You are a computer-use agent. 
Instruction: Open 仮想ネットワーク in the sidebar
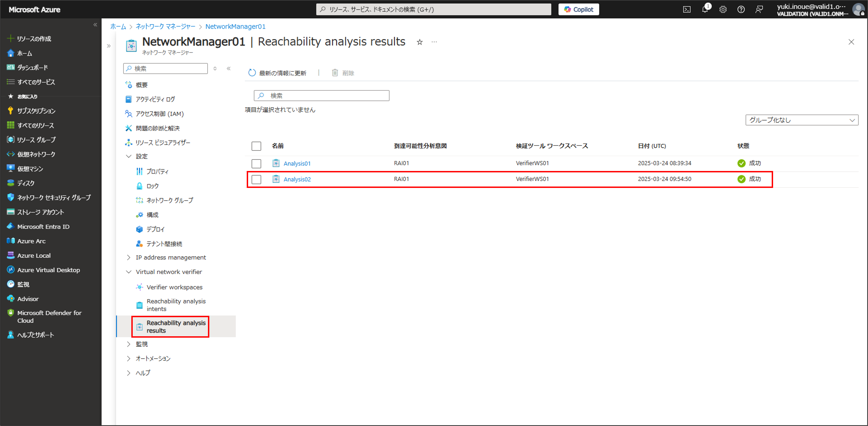point(31,154)
